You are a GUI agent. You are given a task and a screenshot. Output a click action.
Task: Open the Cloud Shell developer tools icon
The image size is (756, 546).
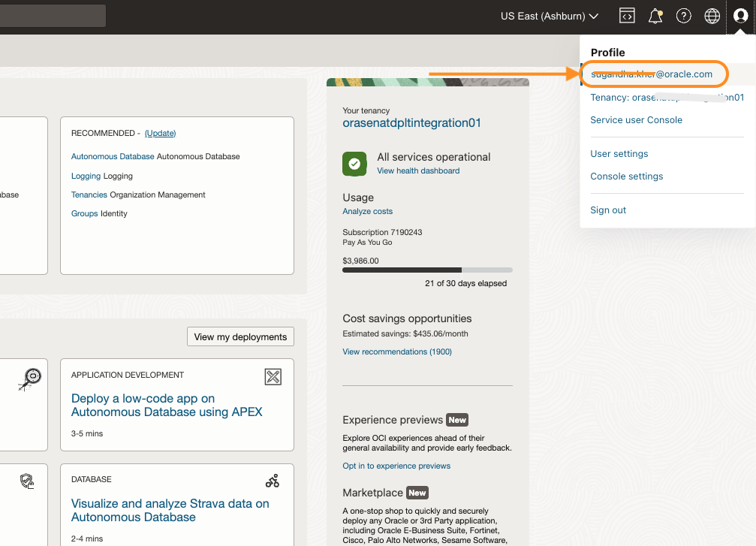click(x=627, y=16)
